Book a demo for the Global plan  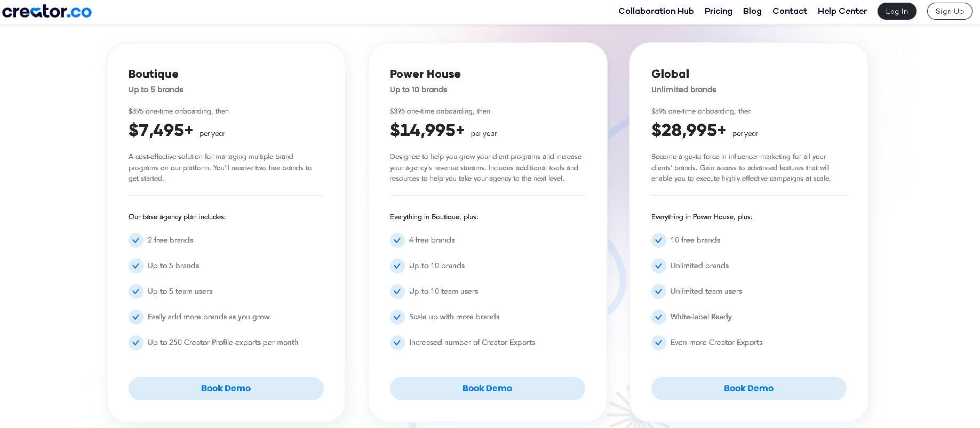(748, 389)
